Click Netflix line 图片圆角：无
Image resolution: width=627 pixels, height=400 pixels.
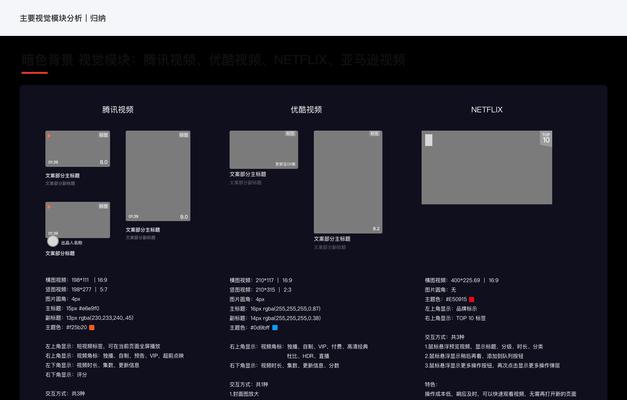point(440,290)
